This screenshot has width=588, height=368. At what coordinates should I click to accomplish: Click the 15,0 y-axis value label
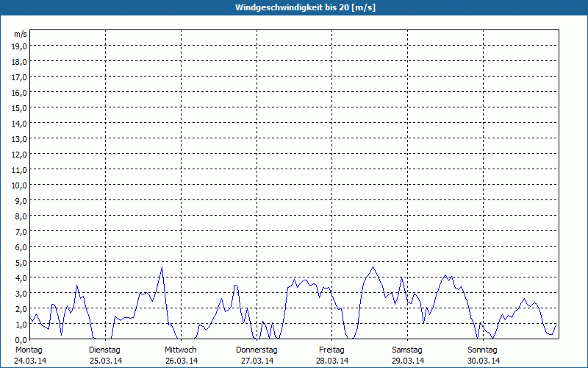click(20, 108)
